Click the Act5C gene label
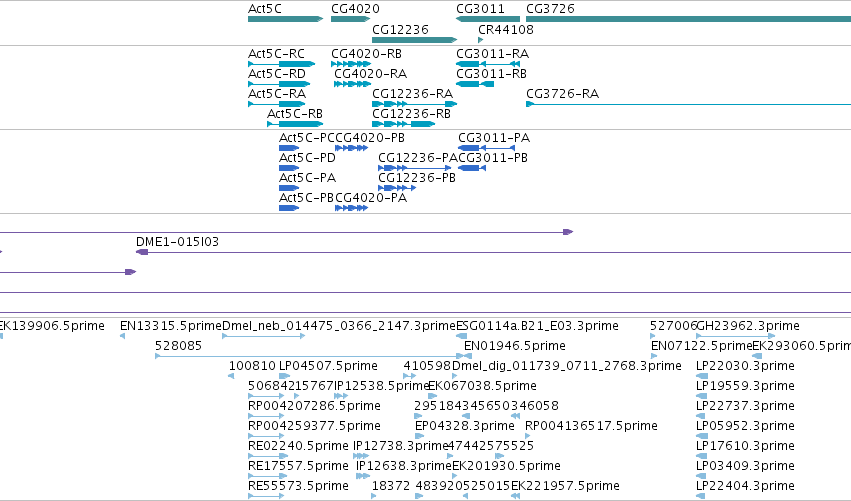 pos(265,9)
